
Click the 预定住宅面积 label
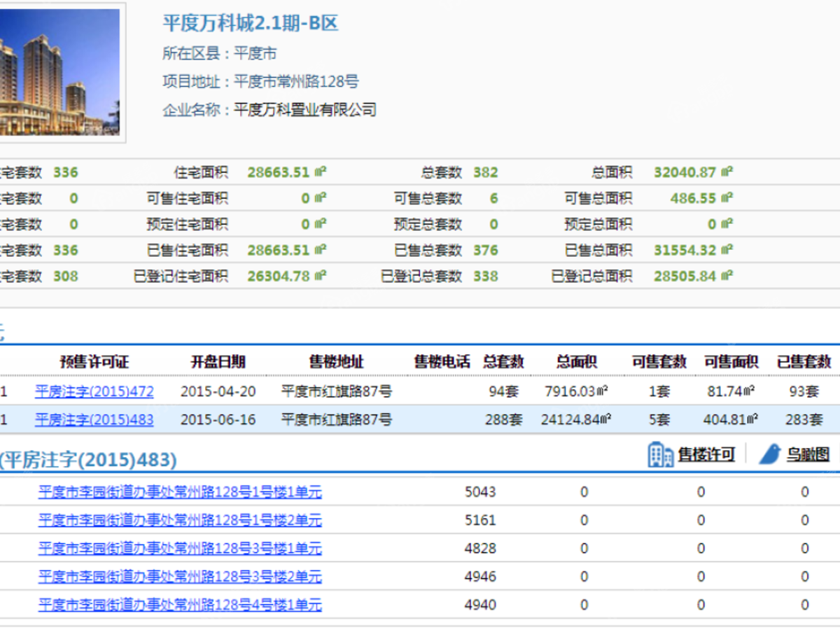188,225
